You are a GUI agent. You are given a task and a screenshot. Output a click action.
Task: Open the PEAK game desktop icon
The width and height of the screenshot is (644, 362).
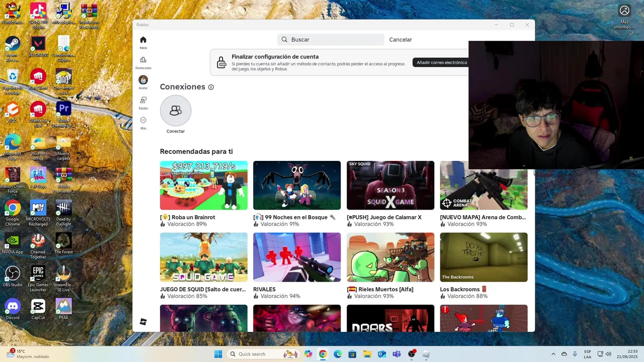pos(63,309)
